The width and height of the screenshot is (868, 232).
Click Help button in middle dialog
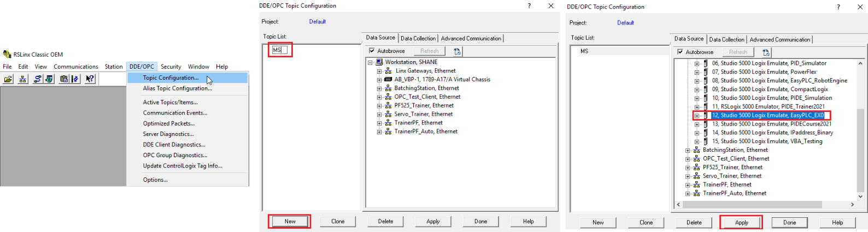[529, 222]
